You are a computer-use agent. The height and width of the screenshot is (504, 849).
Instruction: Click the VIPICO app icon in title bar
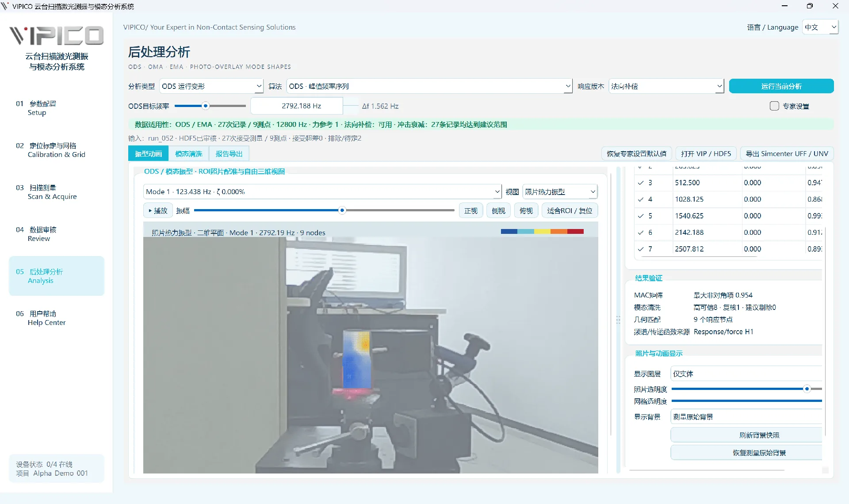pos(5,6)
